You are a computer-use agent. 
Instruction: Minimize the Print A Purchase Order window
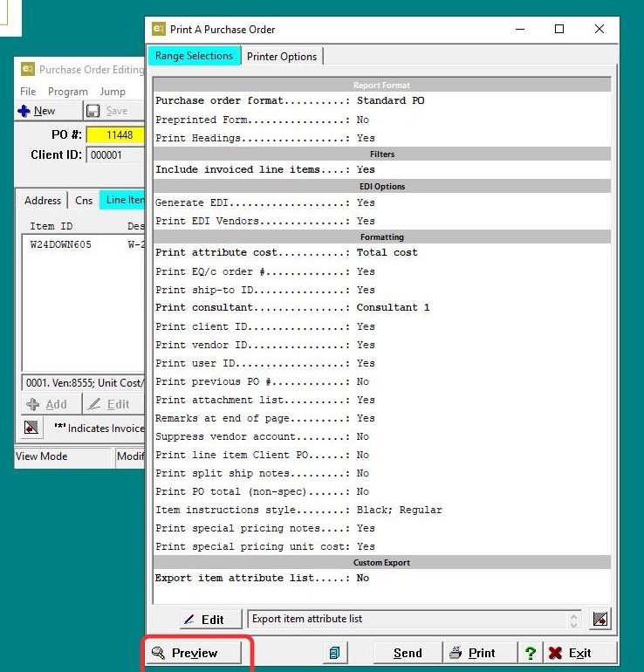[x=520, y=29]
